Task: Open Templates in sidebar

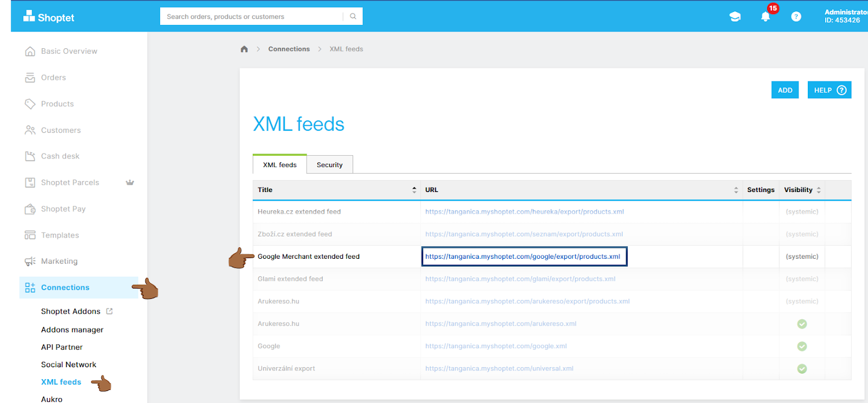Action: (x=60, y=235)
